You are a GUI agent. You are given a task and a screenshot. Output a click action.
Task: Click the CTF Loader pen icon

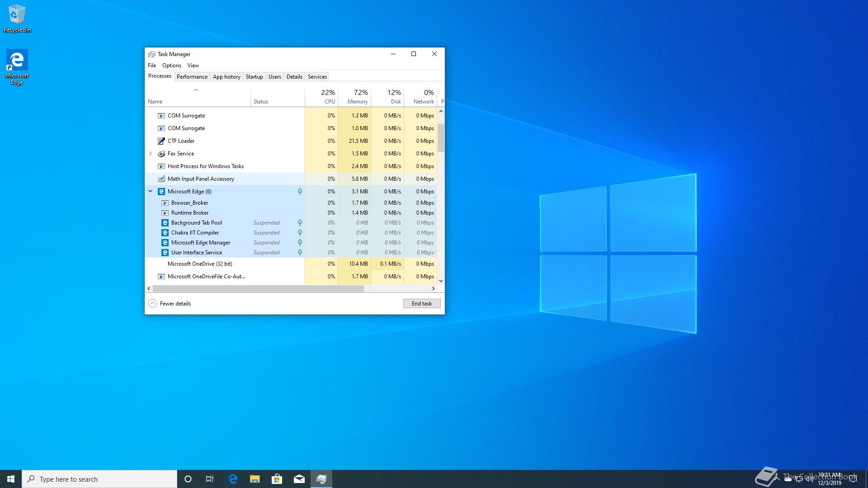[161, 141]
